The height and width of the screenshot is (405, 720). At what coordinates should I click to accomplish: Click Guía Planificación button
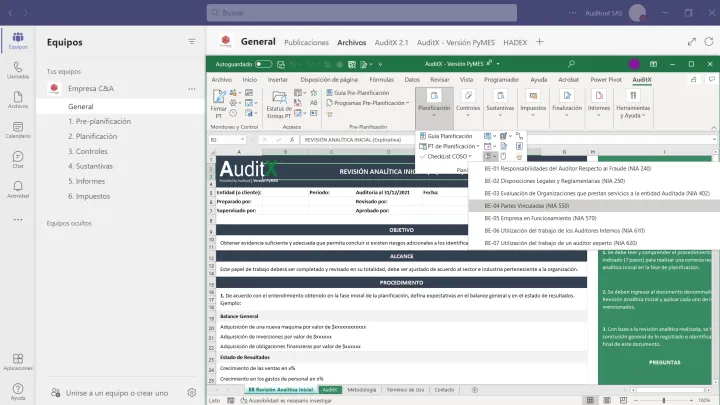coord(446,136)
